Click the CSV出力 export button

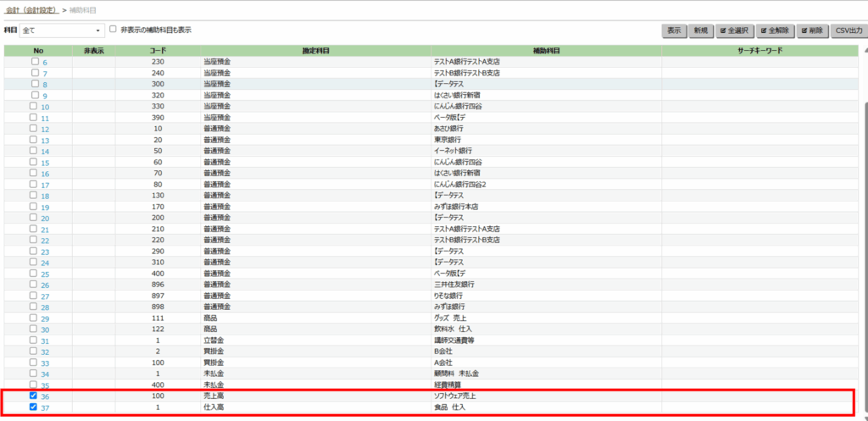pyautogui.click(x=848, y=30)
